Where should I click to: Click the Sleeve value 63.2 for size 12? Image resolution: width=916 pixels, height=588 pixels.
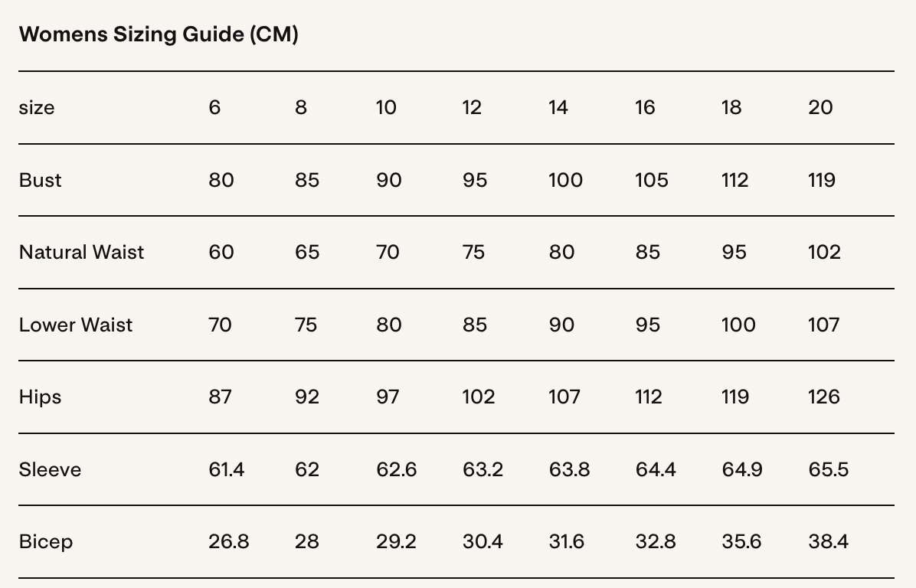click(483, 469)
